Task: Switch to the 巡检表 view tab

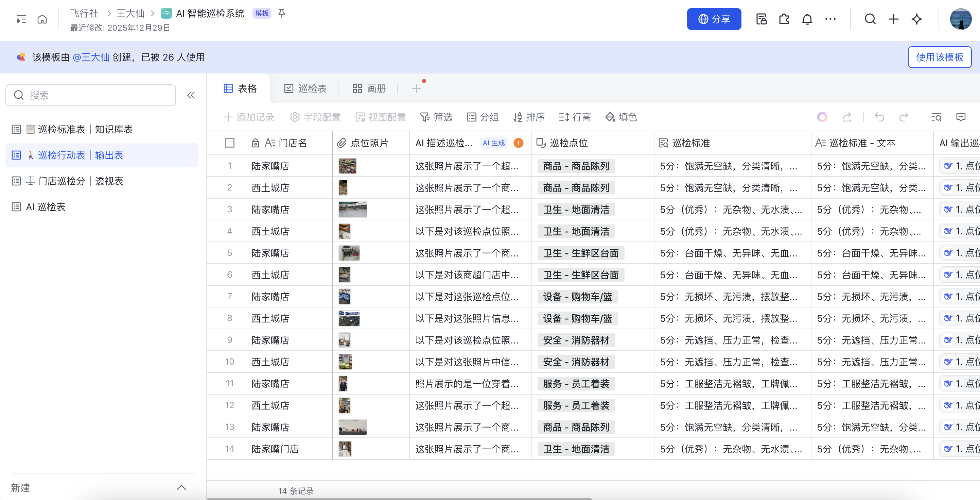Action: 305,89
